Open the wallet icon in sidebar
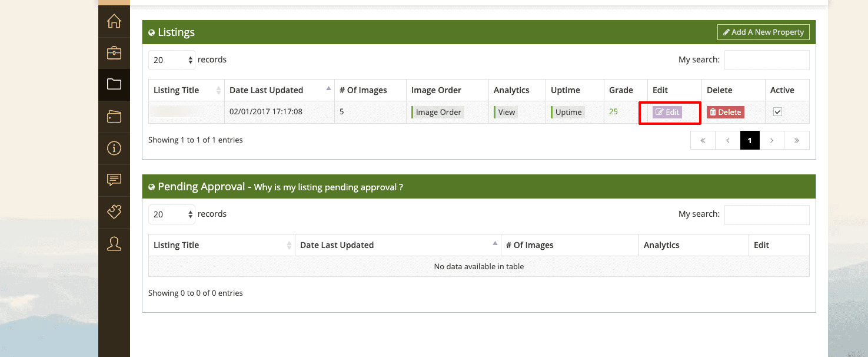The width and height of the screenshot is (868, 357). 114,117
